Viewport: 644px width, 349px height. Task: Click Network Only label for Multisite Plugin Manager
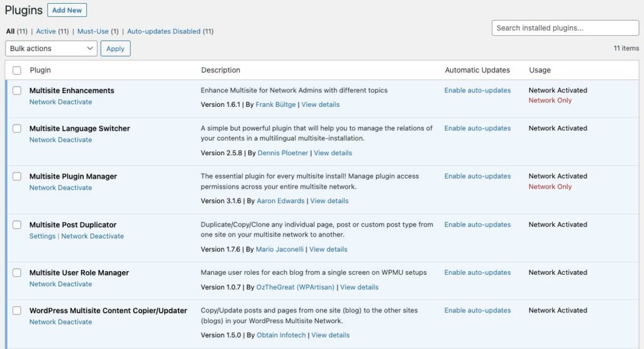coord(550,187)
